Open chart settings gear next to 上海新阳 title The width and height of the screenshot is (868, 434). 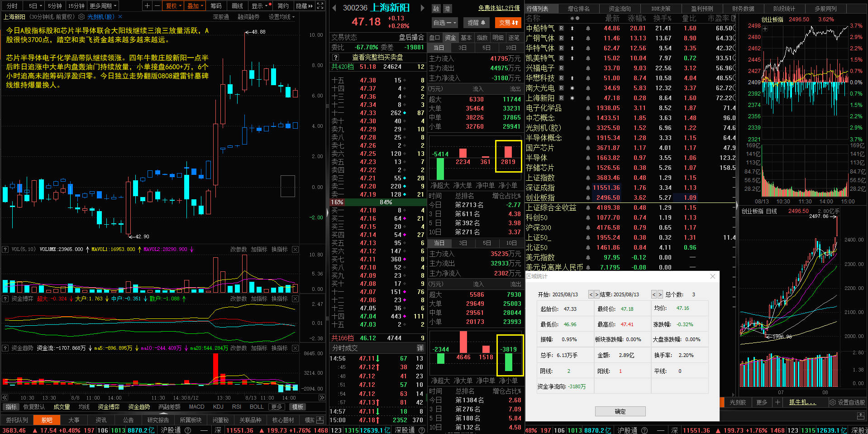pos(81,17)
